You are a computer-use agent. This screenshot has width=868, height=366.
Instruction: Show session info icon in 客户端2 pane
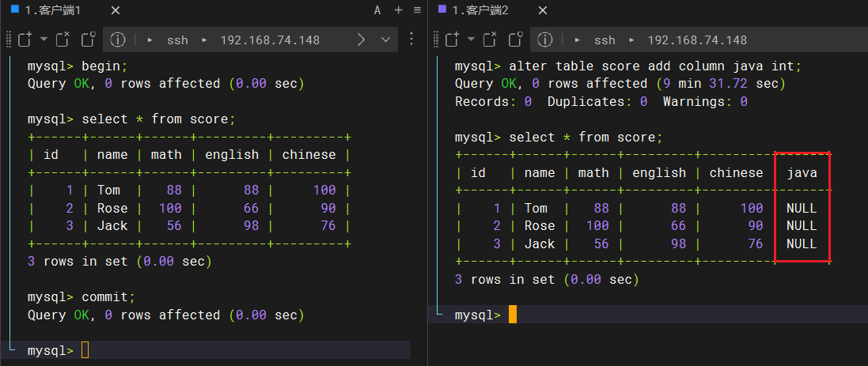click(x=545, y=40)
